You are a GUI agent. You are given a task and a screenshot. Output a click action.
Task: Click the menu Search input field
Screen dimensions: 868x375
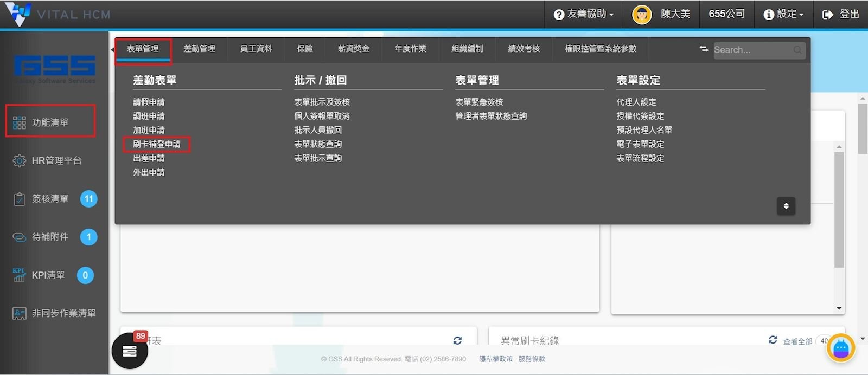[753, 50]
